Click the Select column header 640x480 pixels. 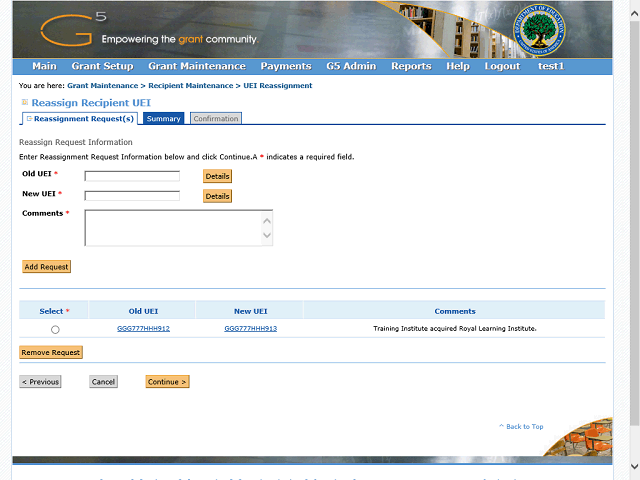pyautogui.click(x=54, y=311)
